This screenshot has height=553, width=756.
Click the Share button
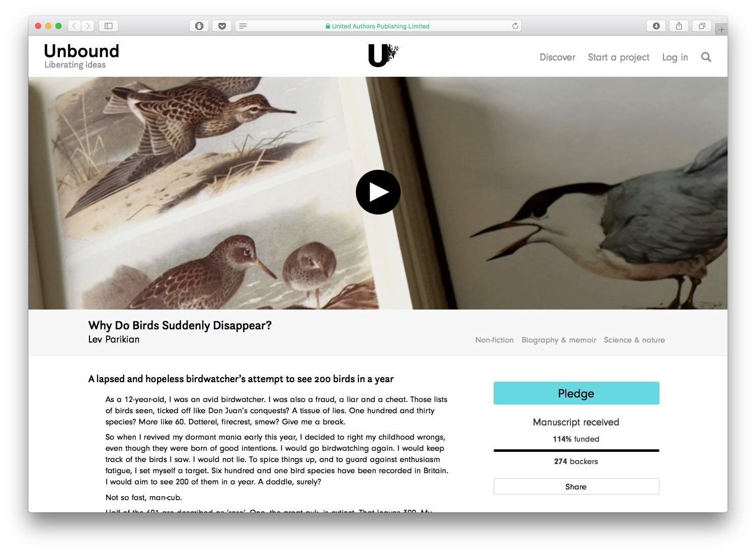(x=576, y=486)
